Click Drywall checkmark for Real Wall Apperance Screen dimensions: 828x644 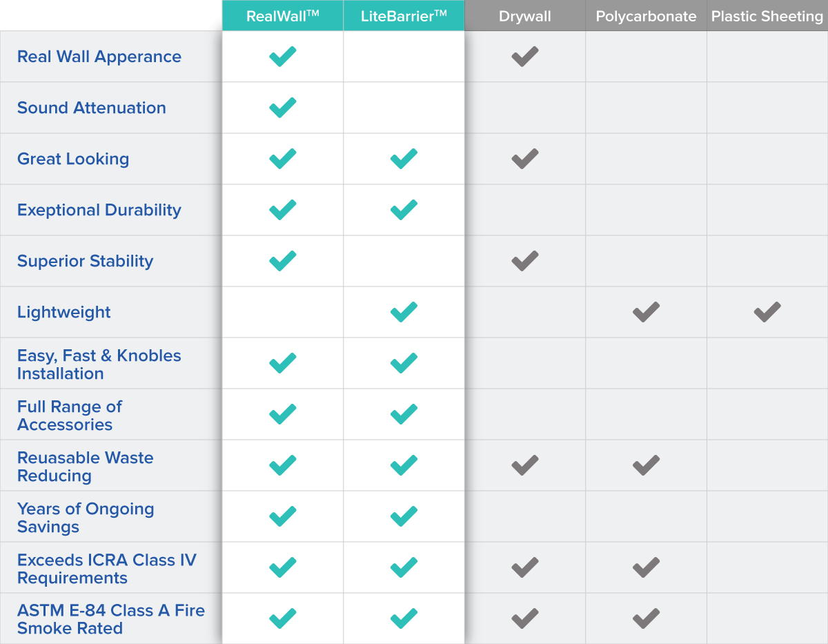[524, 57]
